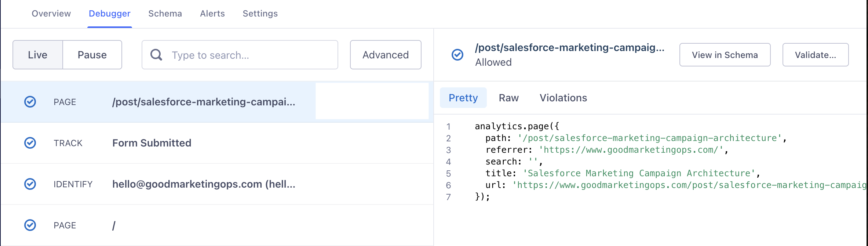Click line number 7 in code gutter
The image size is (868, 246).
coord(448,197)
